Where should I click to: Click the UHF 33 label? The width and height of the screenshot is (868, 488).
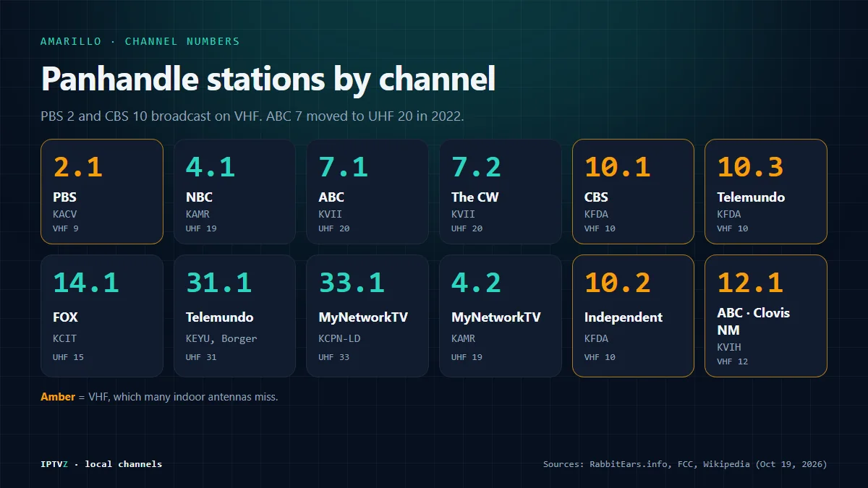334,357
